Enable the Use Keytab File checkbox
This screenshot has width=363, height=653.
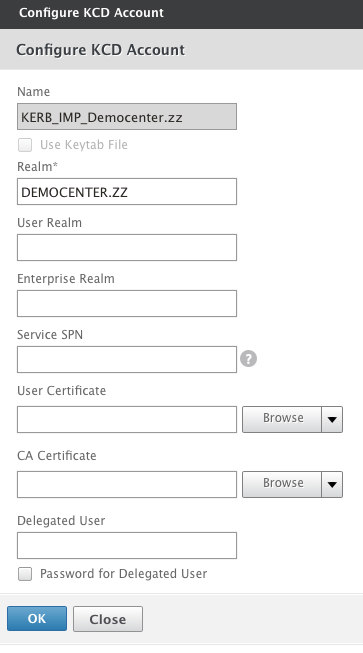pyautogui.click(x=25, y=145)
